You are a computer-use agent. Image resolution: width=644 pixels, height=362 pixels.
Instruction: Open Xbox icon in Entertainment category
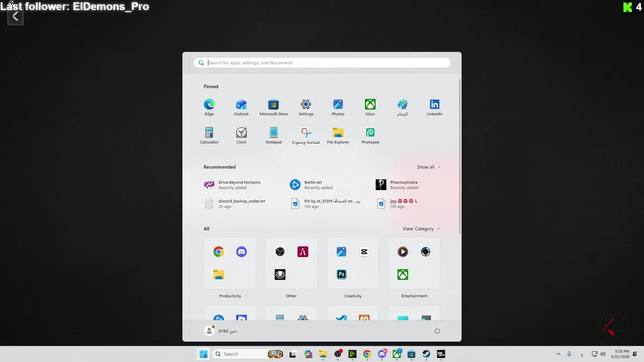click(x=403, y=275)
